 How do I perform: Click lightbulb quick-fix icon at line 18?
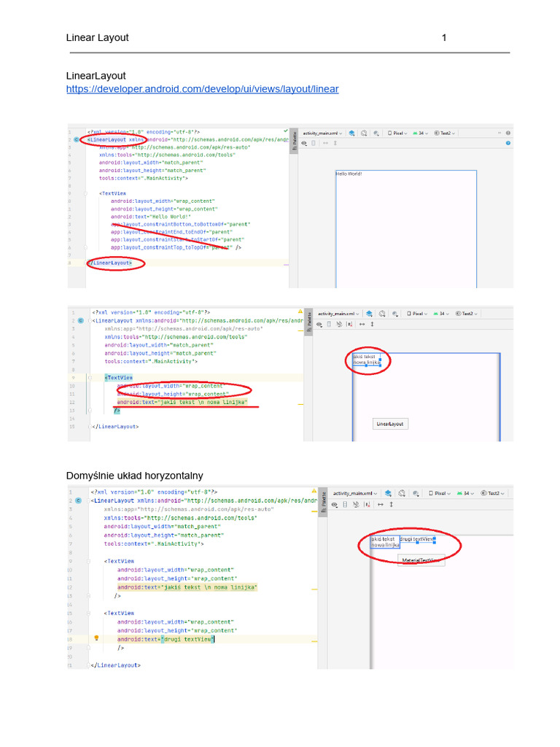tap(96, 638)
